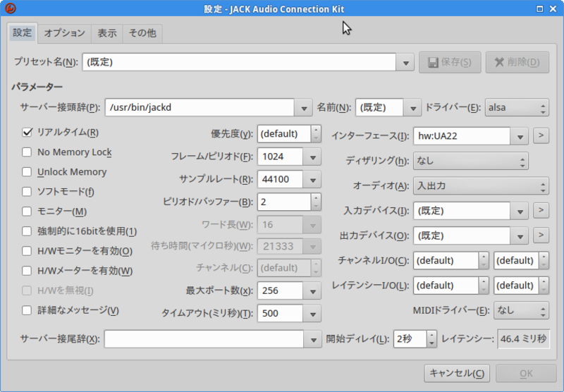Open the インターフェース hw:UA22 dropdown arrow
The height and width of the screenshot is (392, 564).
click(x=520, y=136)
